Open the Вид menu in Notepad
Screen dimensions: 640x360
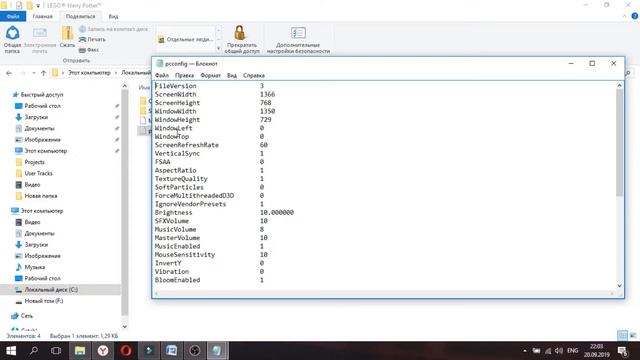click(x=232, y=76)
